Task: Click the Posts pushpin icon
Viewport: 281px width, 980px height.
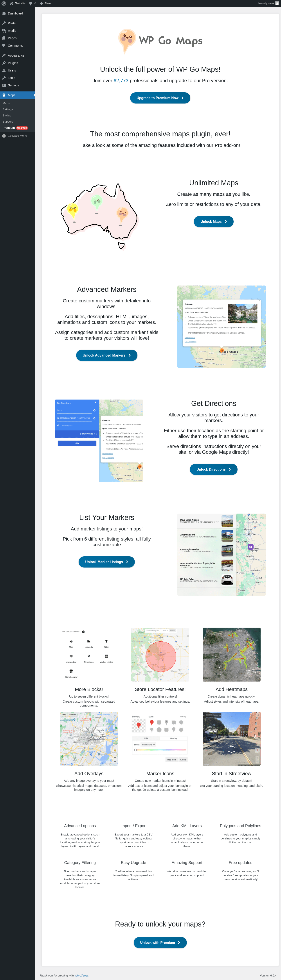Action: coord(4,23)
